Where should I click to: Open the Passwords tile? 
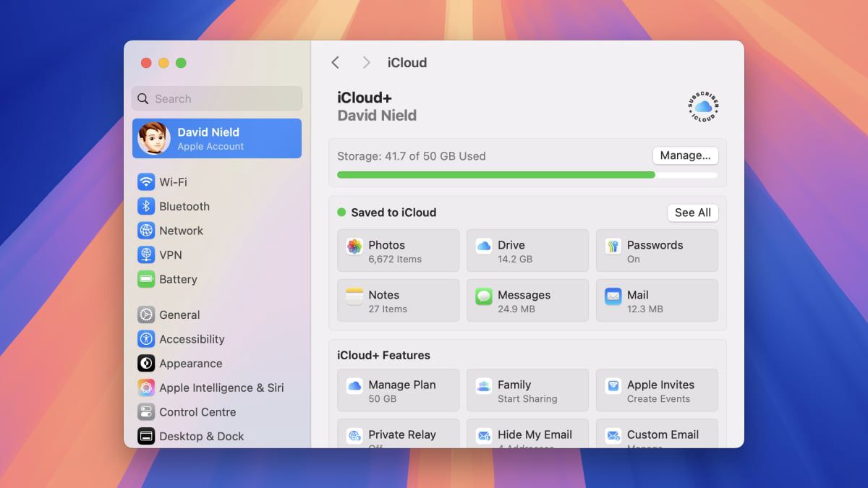coord(657,251)
